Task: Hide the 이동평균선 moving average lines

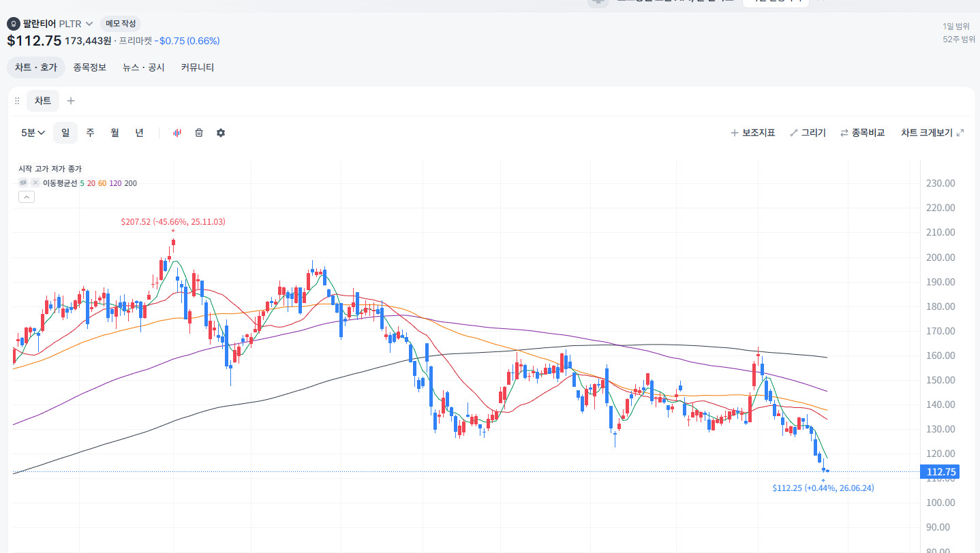Action: (23, 183)
